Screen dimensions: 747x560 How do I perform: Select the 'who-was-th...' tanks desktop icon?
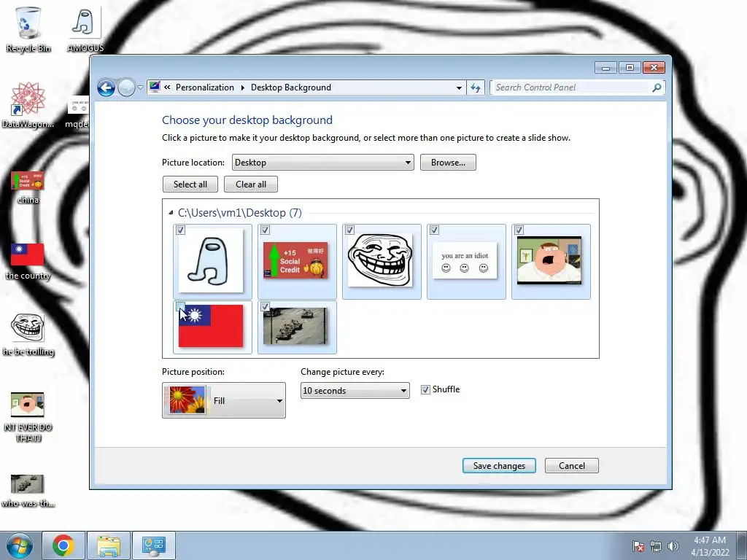tap(28, 491)
